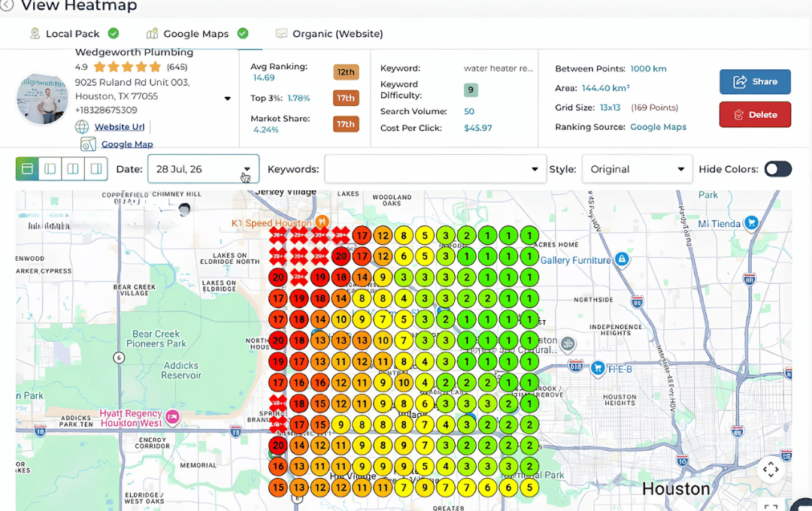
Task: Click the Hyatt Regency Houston West hotel marker
Action: (172, 417)
